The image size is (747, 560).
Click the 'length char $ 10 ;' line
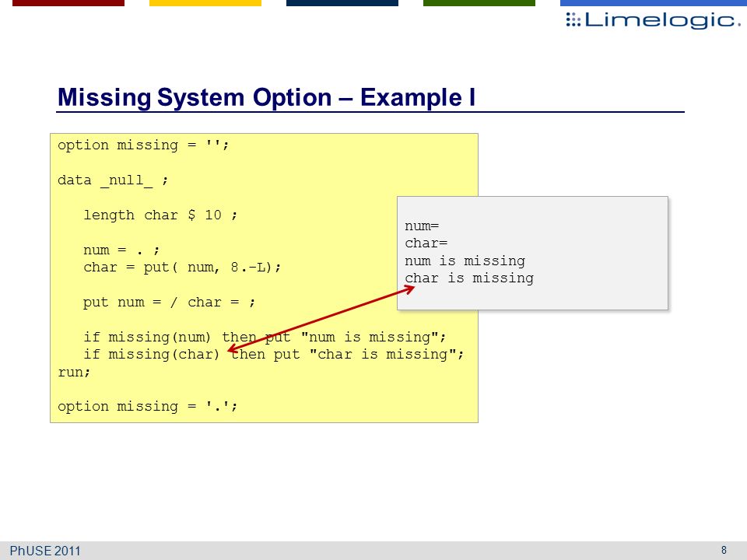click(160, 215)
